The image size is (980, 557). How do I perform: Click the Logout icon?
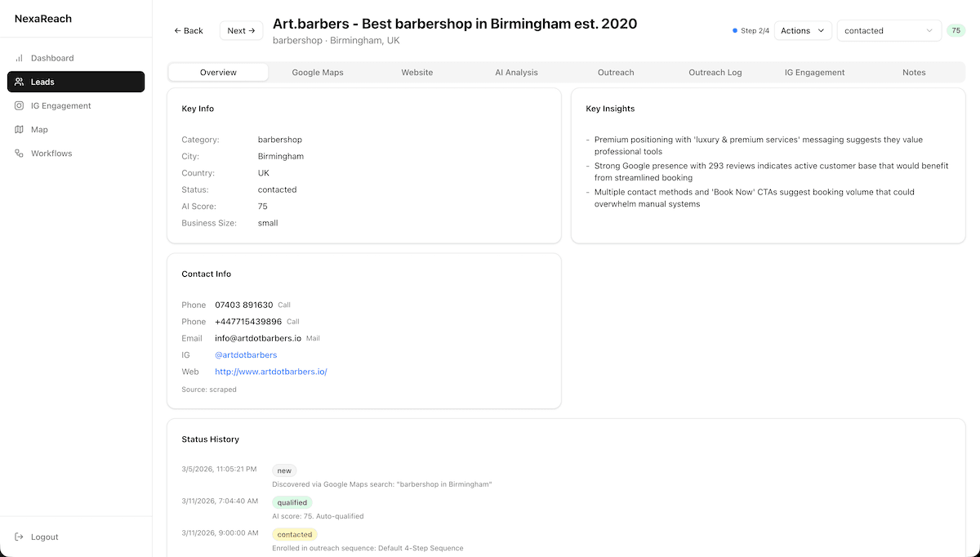pyautogui.click(x=20, y=537)
